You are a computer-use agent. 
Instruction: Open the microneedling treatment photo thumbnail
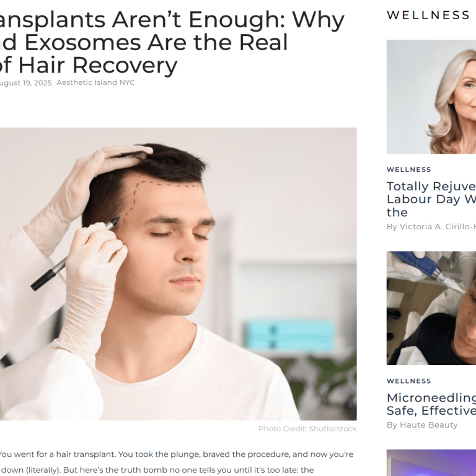[431, 308]
